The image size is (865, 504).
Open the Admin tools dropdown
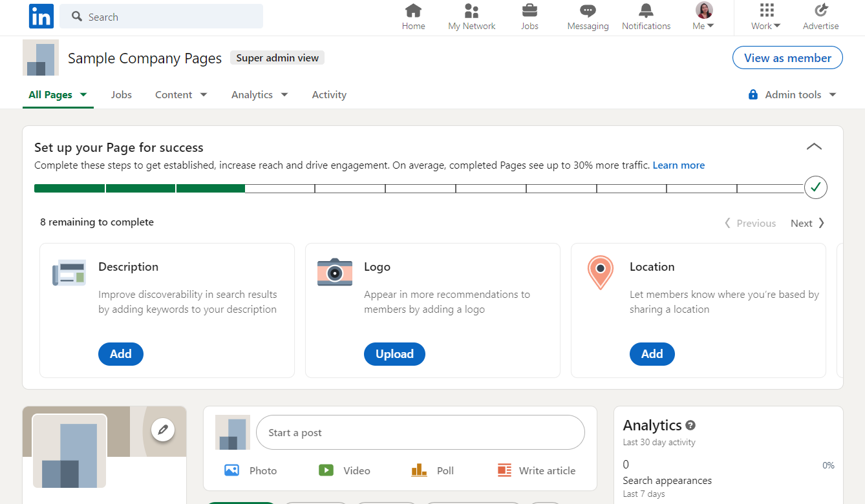792,94
